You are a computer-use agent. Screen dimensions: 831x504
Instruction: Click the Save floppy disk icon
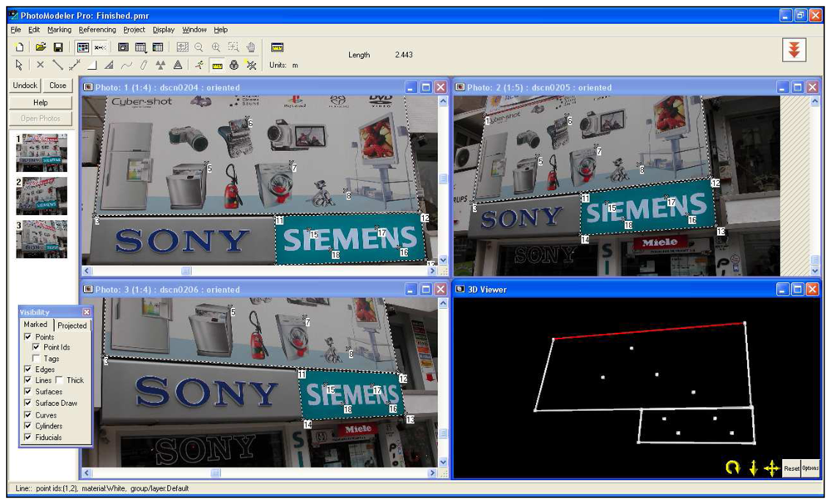coord(58,47)
